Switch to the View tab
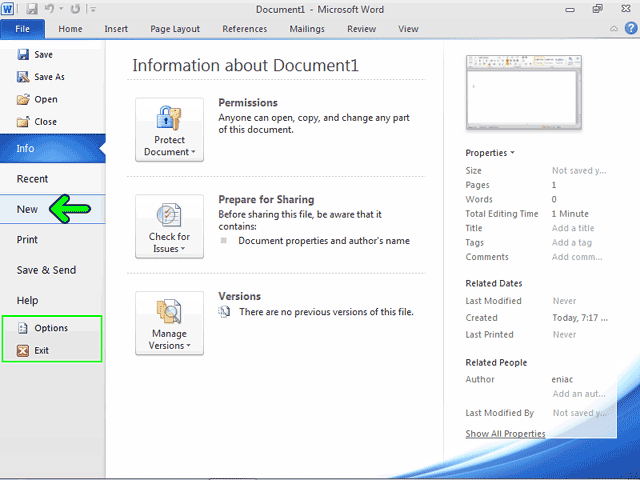 pos(408,29)
